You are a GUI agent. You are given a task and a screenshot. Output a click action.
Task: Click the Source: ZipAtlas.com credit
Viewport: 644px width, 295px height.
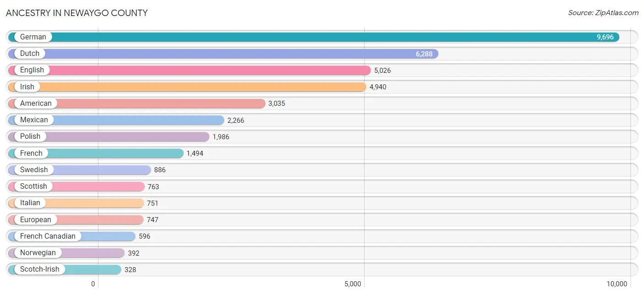[x=603, y=13]
